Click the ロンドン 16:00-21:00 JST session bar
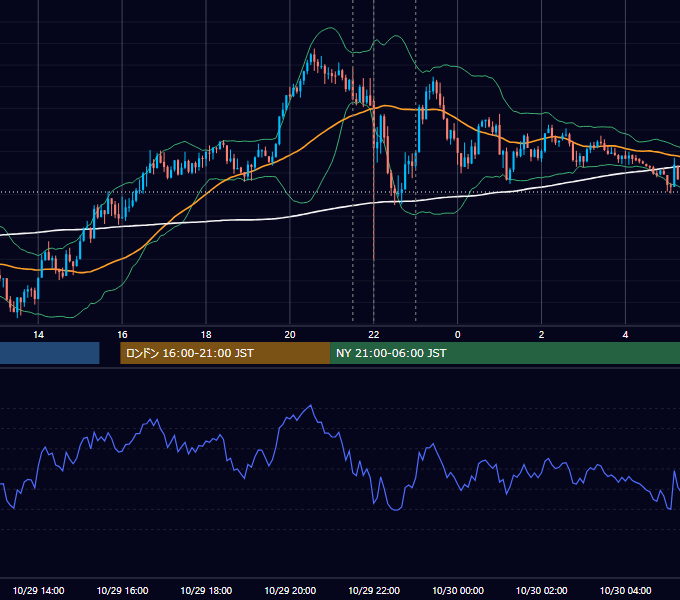Image resolution: width=680 pixels, height=600 pixels. click(x=225, y=353)
